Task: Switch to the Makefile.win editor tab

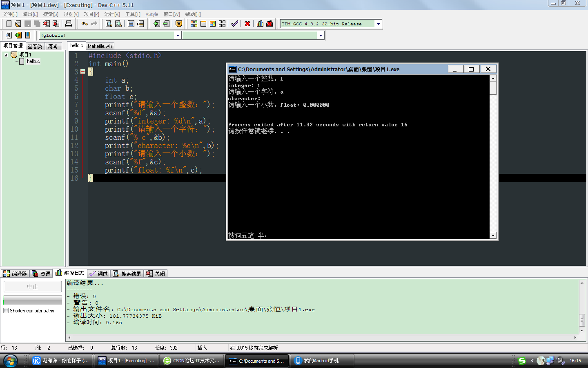Action: coord(100,46)
